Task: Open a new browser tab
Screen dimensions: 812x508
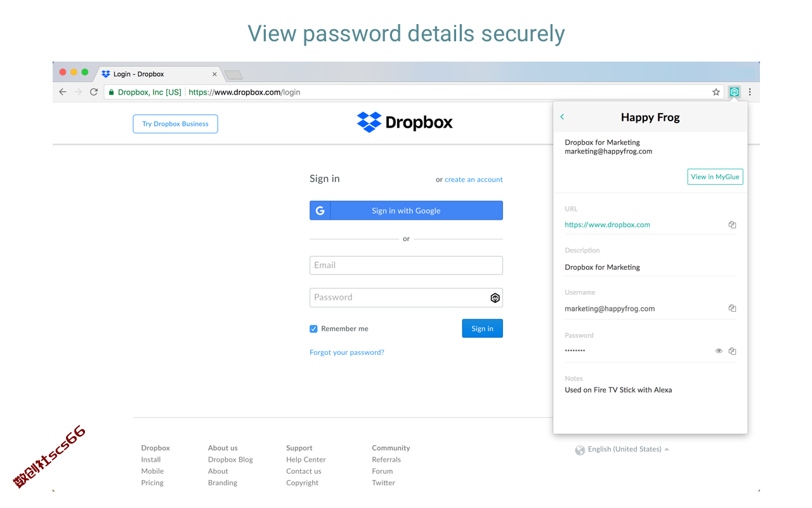Action: [x=233, y=75]
